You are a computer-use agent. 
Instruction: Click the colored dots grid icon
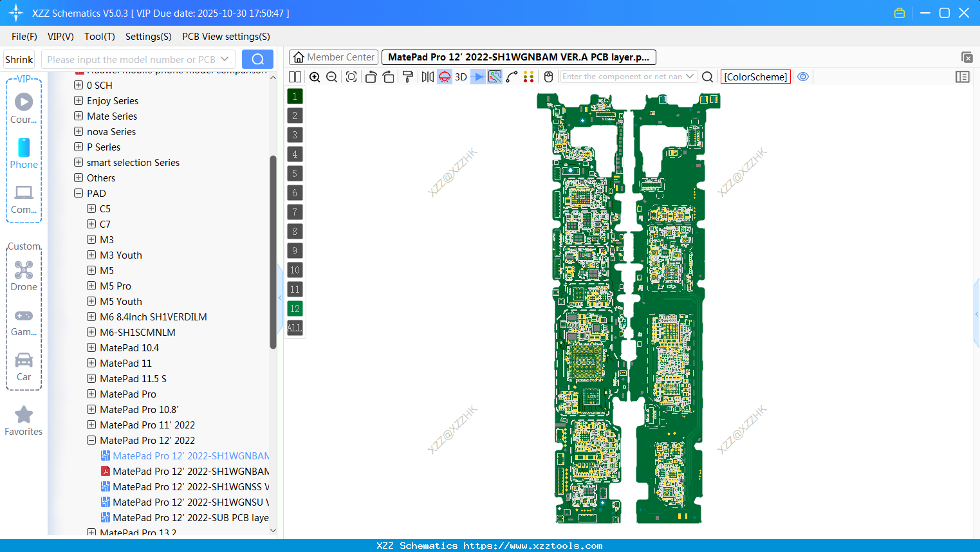click(529, 77)
